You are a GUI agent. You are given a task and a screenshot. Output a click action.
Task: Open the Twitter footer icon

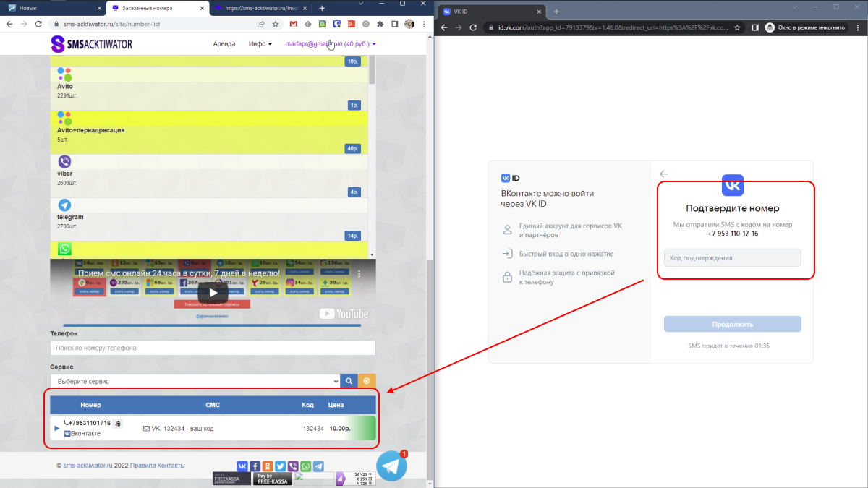(281, 466)
